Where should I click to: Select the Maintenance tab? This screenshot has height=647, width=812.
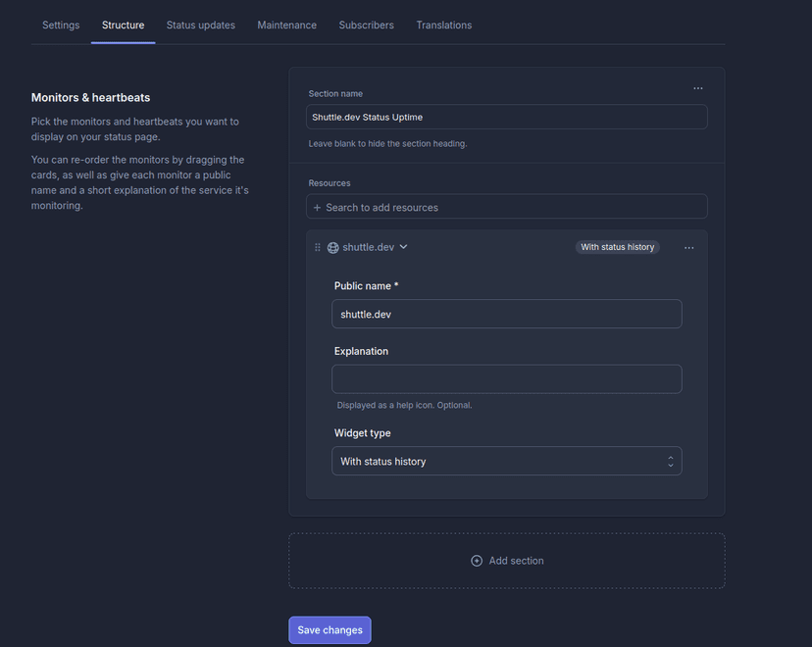pos(286,25)
